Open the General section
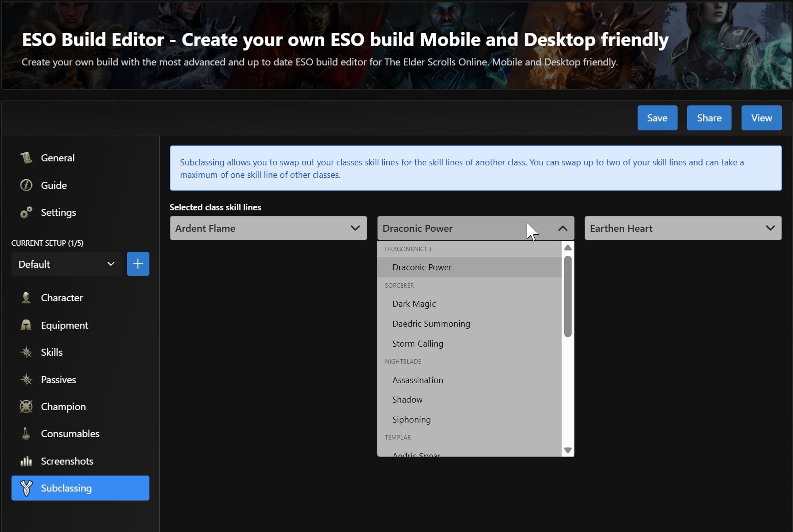Screen dimensions: 793x532 [x=80, y=158]
